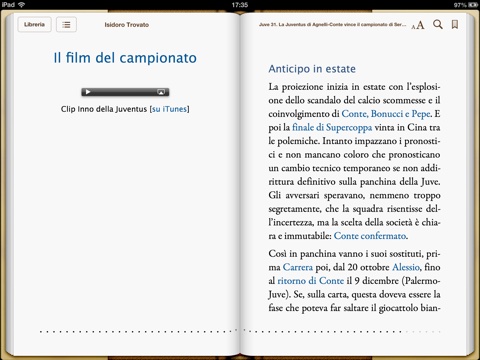Tap the 'Anticipo in estate' heading
This screenshot has height=360, width=480.
312,69
